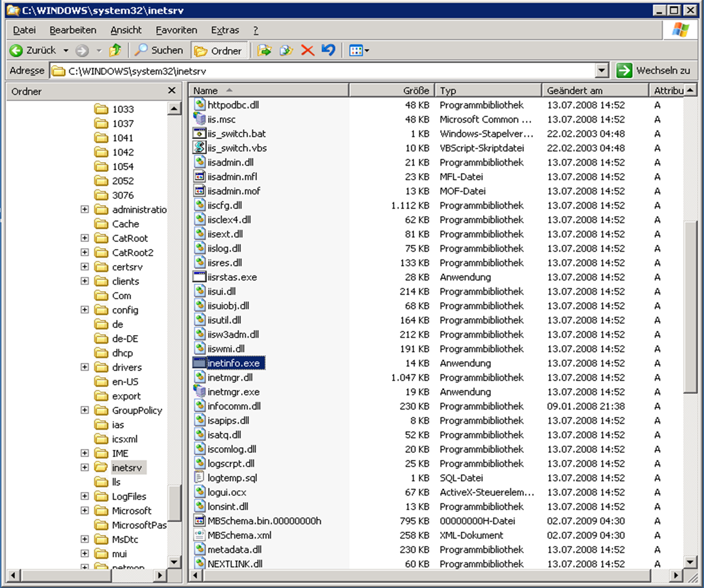Select the httpodbc.dll file icon
This screenshot has height=588, width=704.
199,105
